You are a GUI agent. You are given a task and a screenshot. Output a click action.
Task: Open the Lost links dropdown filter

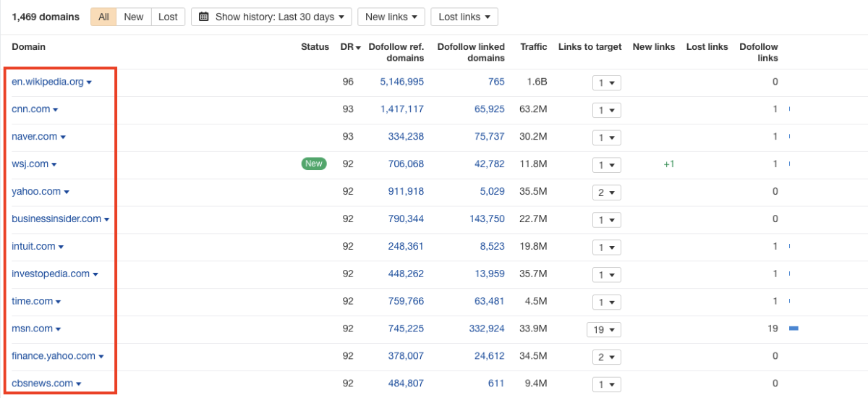coord(464,17)
